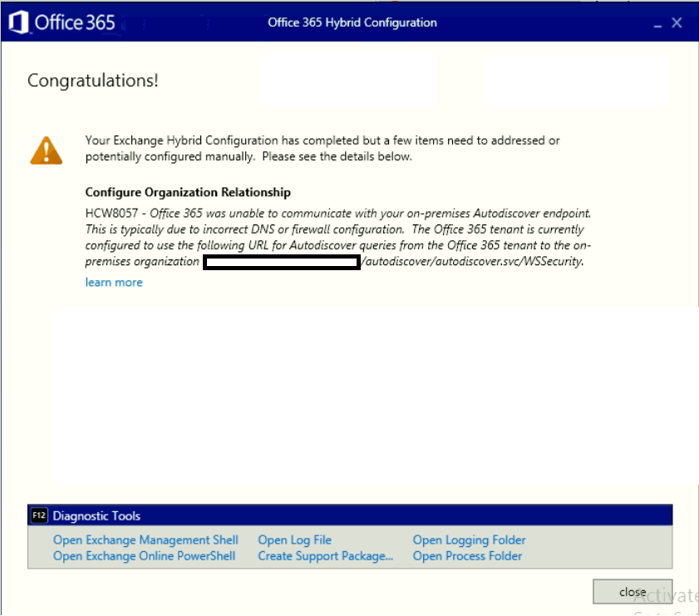
Task: Click the Configure Organization Relationship heading
Action: [x=188, y=192]
